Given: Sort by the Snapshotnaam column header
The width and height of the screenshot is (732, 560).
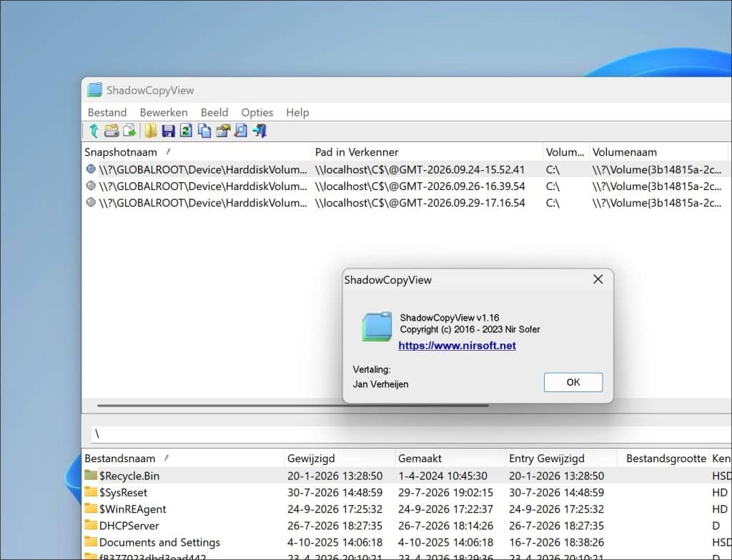Looking at the screenshot, I should pos(197,152).
